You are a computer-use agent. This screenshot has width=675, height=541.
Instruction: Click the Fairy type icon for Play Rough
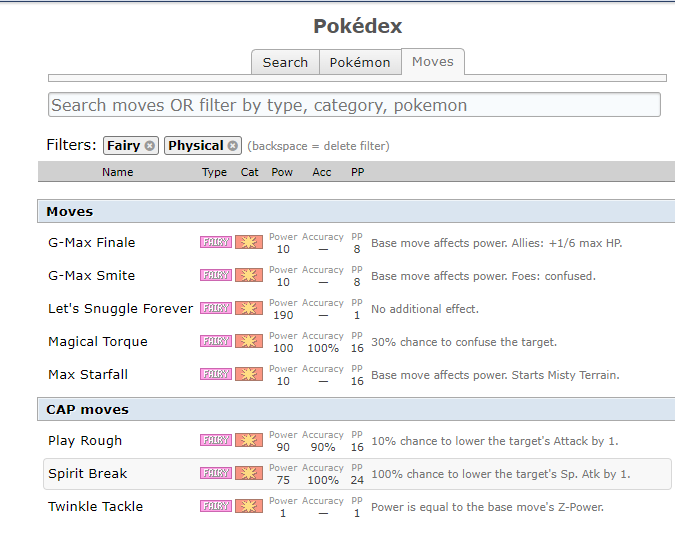(x=216, y=440)
